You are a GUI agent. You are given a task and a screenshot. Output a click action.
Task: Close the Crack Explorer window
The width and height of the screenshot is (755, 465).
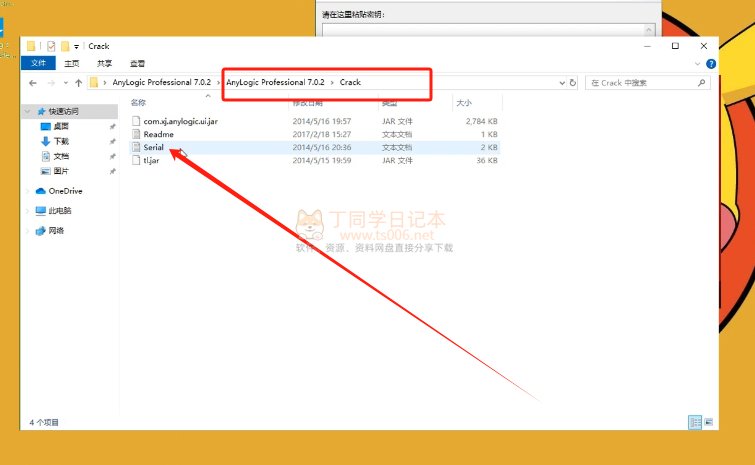703,46
